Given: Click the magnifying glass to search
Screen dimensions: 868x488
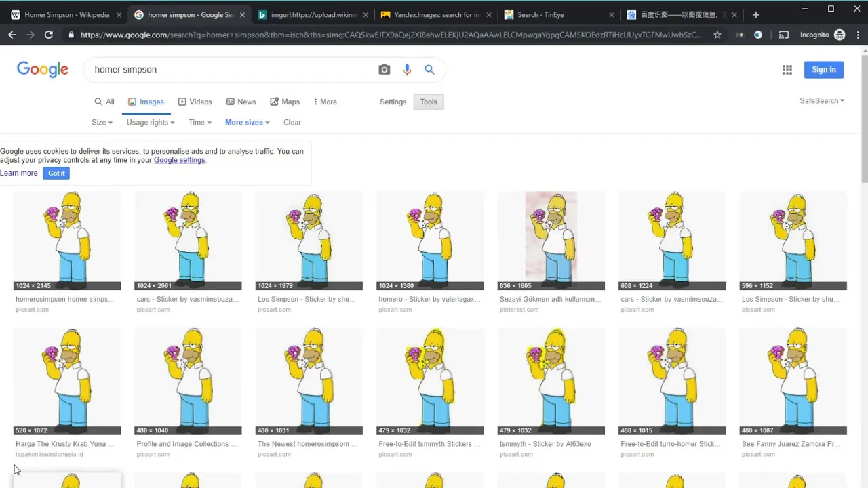Looking at the screenshot, I should 429,69.
